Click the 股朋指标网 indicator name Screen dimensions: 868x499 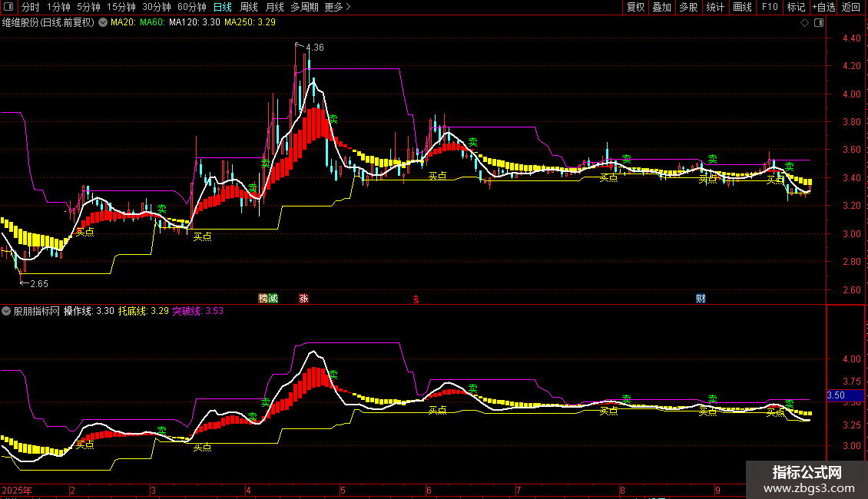click(37, 311)
